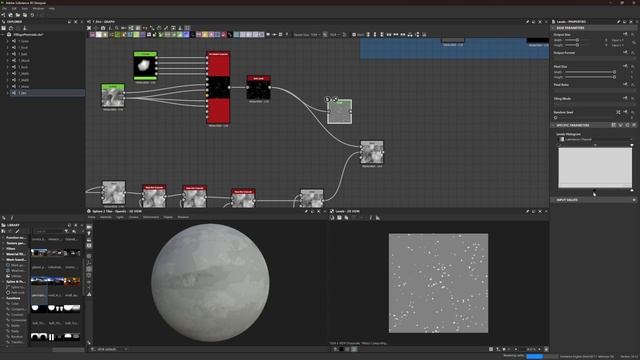640x360 pixels.
Task: Click the copy icon in 2D view toolbar
Action: 346,218
